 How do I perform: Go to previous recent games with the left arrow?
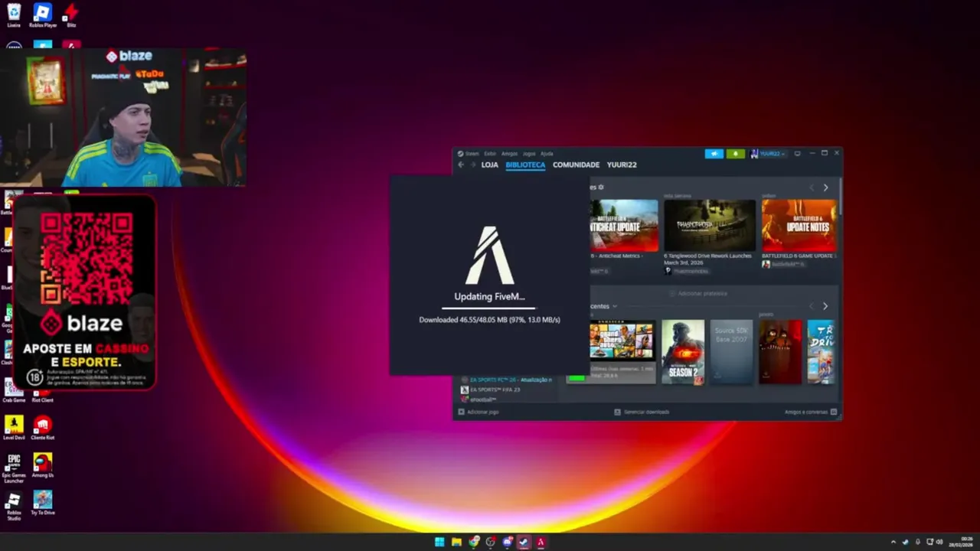pyautogui.click(x=812, y=306)
